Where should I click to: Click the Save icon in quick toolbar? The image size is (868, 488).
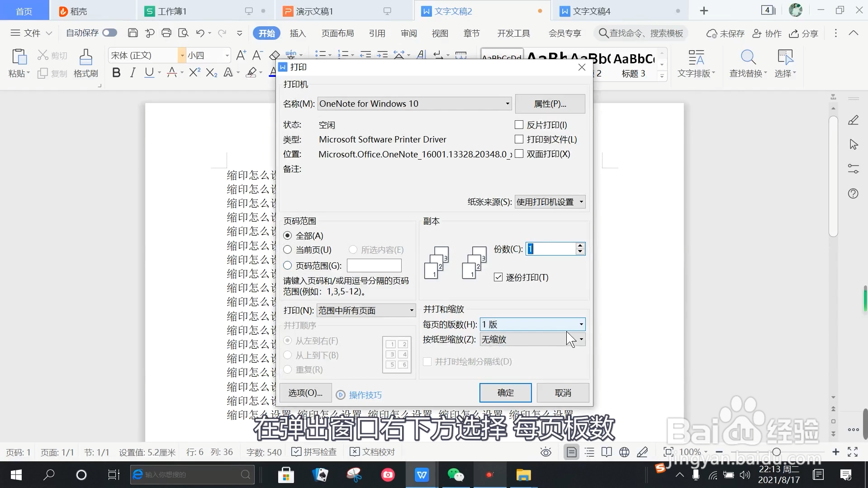coord(133,33)
